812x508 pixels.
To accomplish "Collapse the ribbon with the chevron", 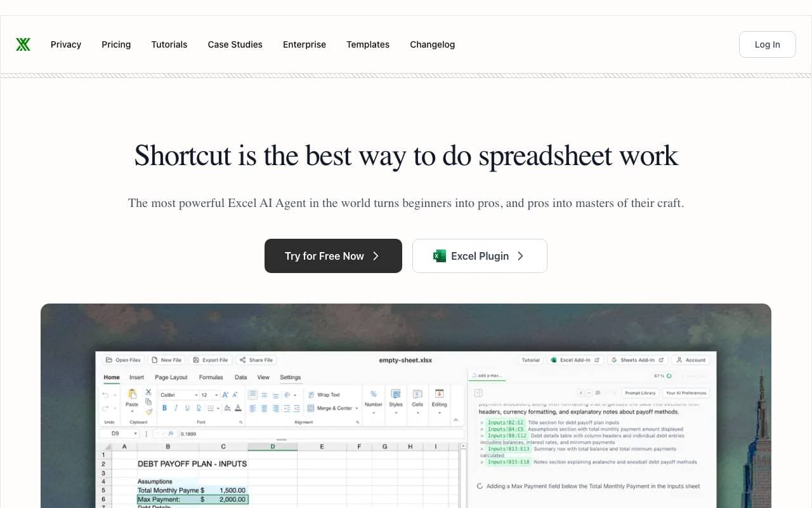I will click(x=455, y=420).
